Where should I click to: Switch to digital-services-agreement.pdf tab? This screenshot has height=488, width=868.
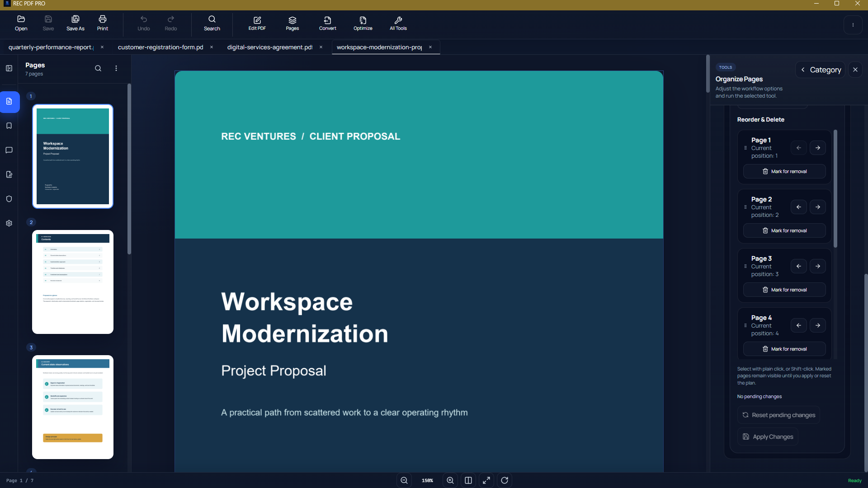tap(270, 47)
